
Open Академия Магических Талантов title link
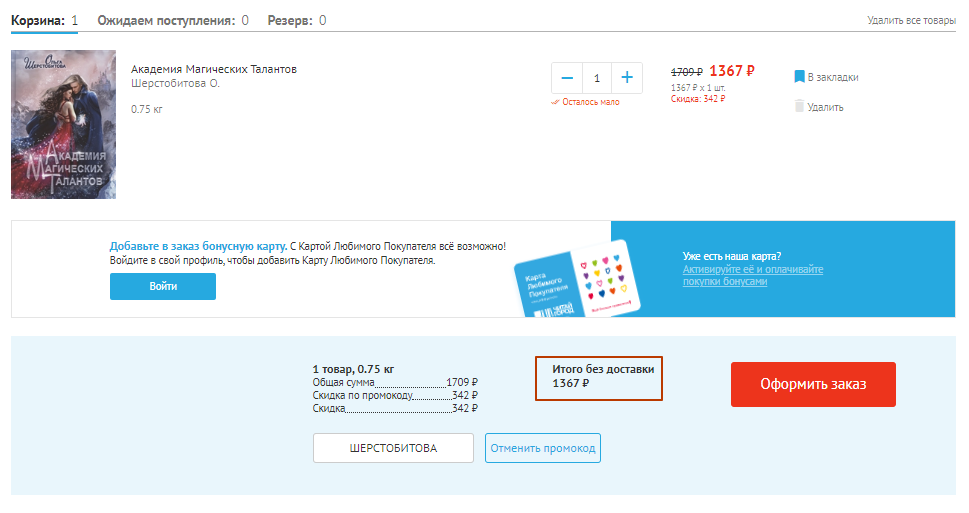click(213, 69)
